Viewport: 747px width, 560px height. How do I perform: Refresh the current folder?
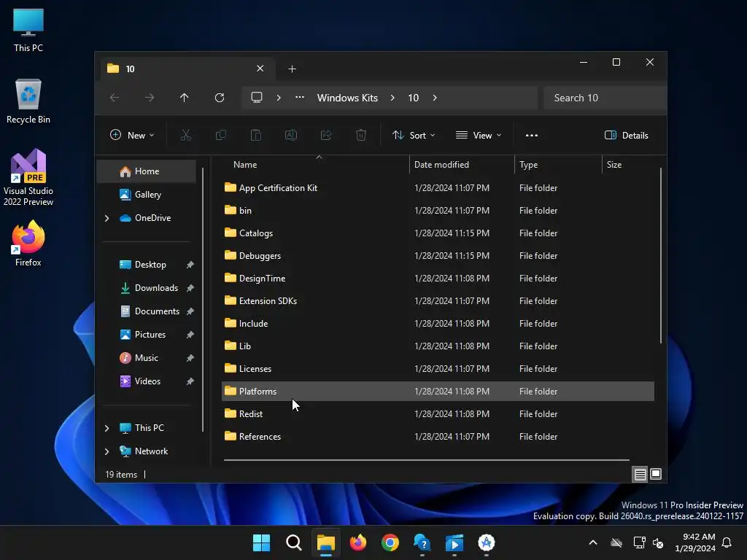coord(219,98)
